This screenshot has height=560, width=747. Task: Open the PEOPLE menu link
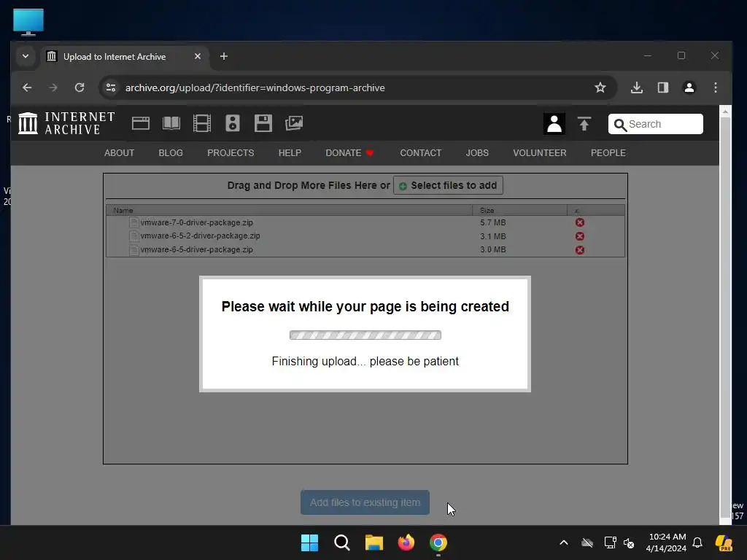pyautogui.click(x=608, y=153)
